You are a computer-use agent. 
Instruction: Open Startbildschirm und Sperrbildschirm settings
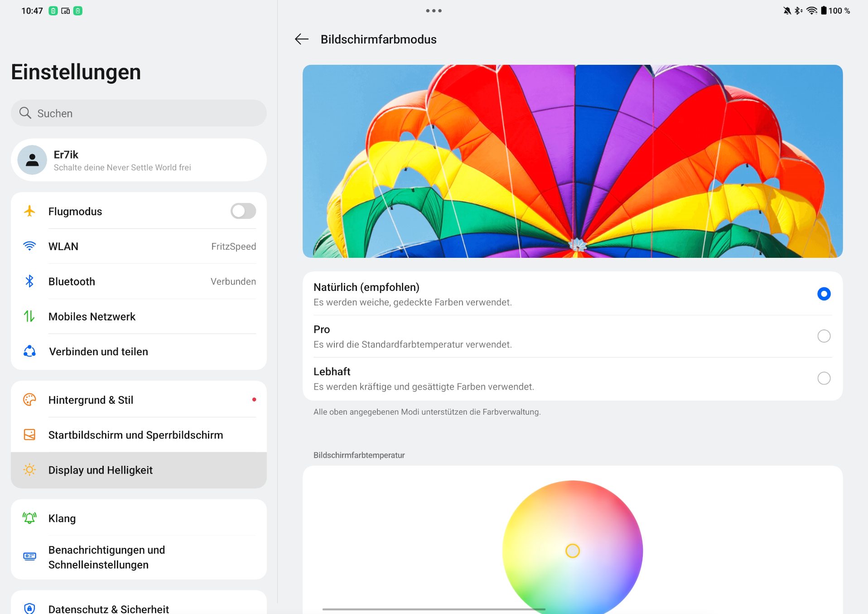[x=139, y=435]
